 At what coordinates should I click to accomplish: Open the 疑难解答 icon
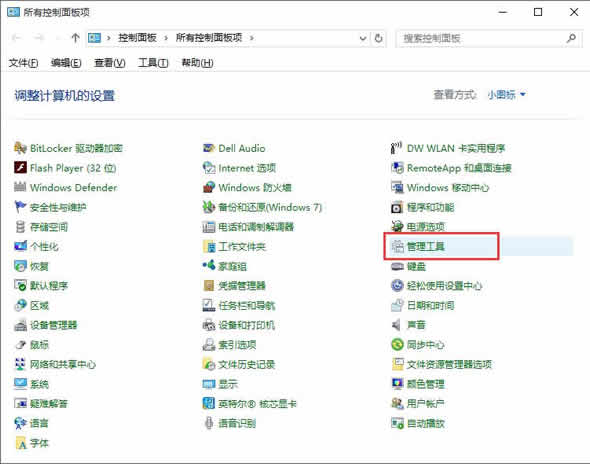pyautogui.click(x=20, y=403)
